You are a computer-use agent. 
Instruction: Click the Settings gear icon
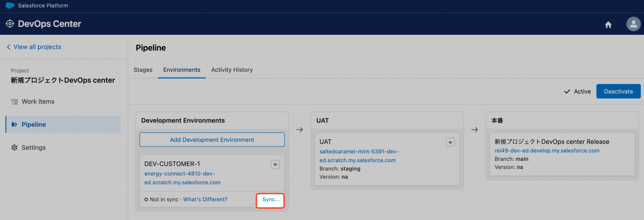pyautogui.click(x=14, y=147)
